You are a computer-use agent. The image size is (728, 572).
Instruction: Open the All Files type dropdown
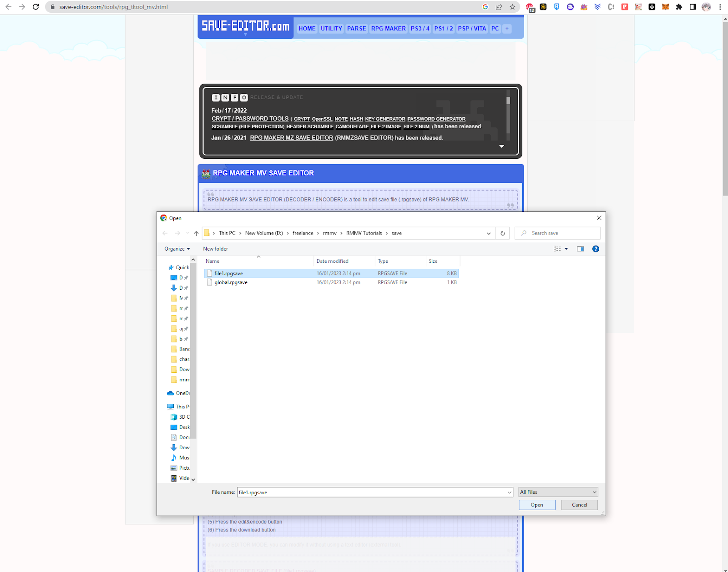(558, 492)
